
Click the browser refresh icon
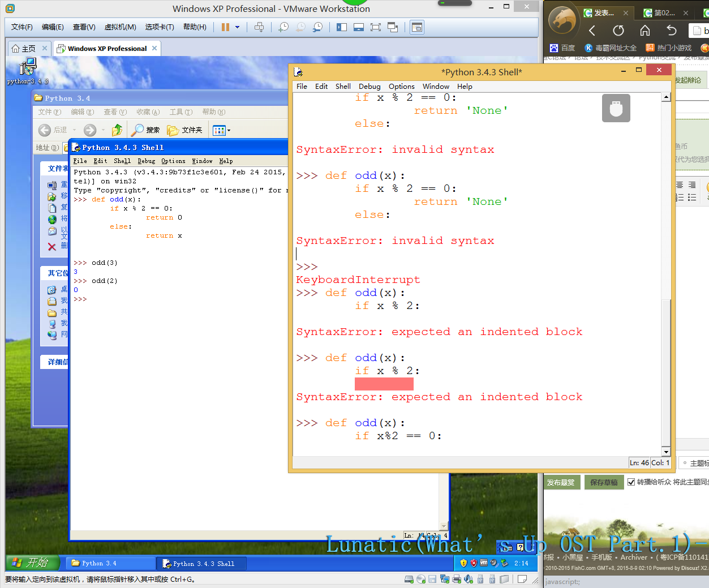(618, 31)
